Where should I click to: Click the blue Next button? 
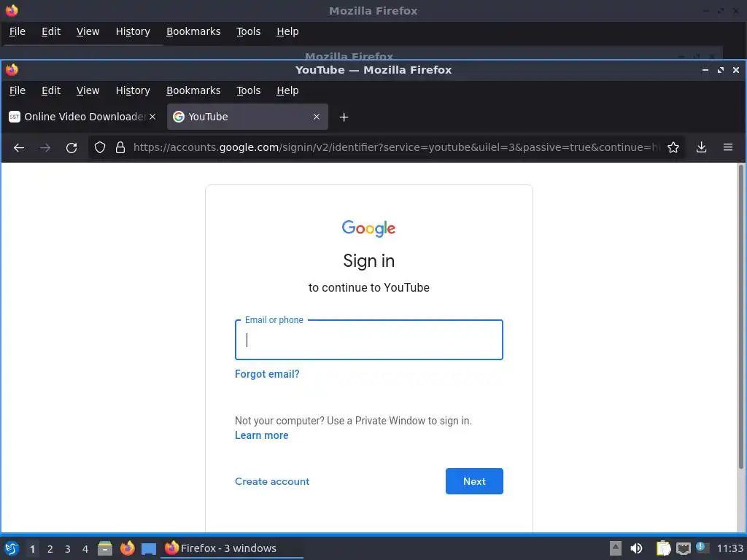(474, 481)
